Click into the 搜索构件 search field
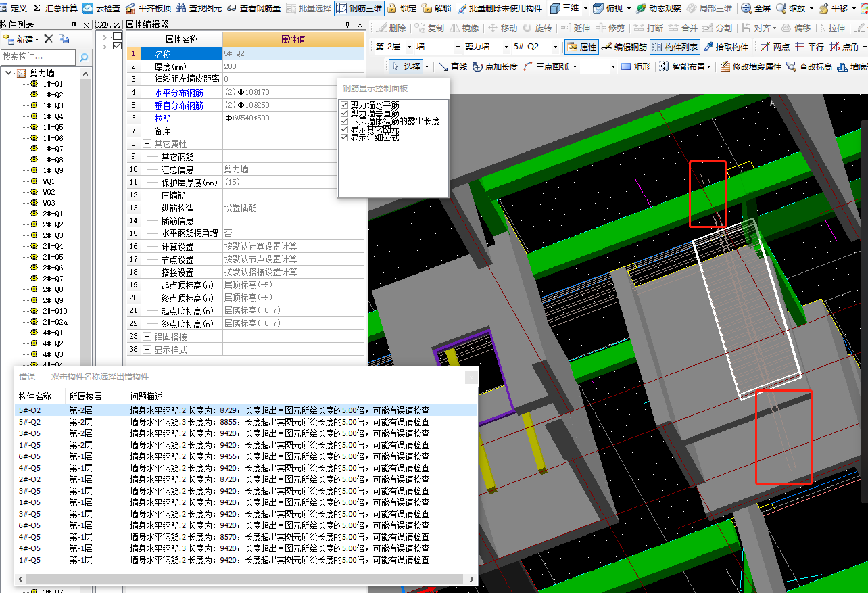868x593 pixels. point(37,57)
